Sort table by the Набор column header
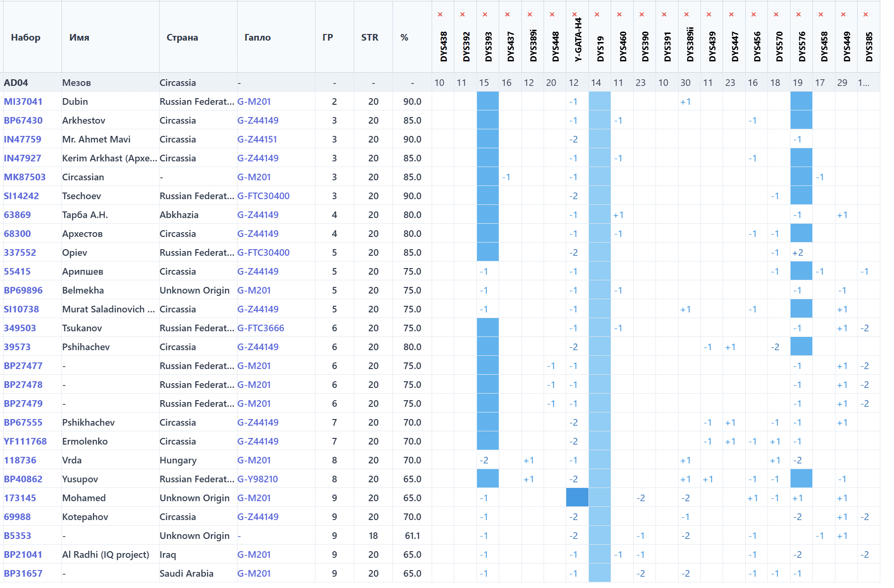894x588 pixels. pyautogui.click(x=26, y=37)
